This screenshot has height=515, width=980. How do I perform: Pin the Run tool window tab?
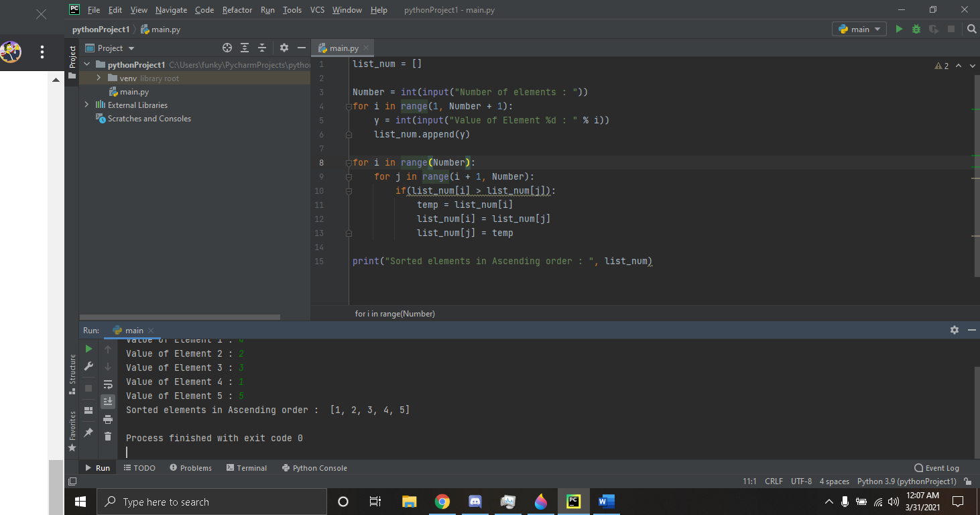[88, 433]
